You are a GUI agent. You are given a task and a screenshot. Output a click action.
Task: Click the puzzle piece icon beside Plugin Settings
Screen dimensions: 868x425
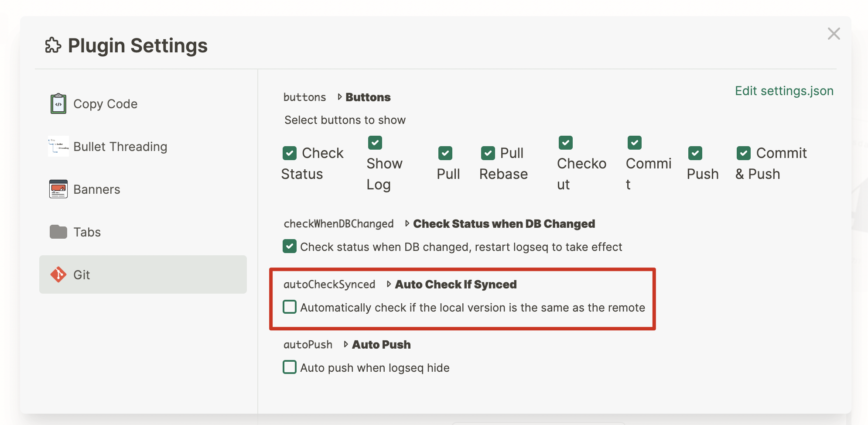click(x=53, y=45)
